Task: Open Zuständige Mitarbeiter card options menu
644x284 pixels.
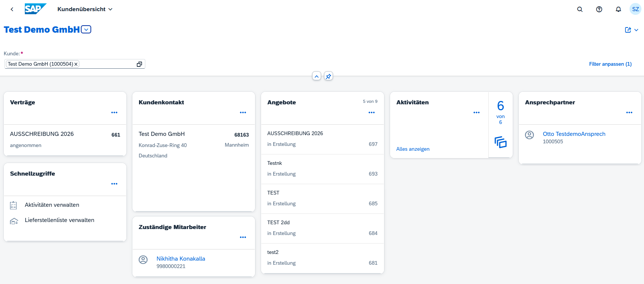Action: point(243,237)
